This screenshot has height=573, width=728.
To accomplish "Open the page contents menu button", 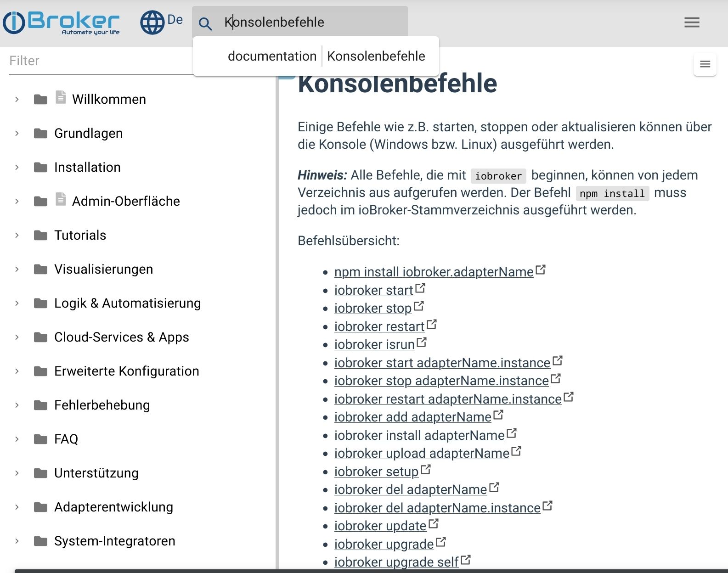I will pos(705,64).
